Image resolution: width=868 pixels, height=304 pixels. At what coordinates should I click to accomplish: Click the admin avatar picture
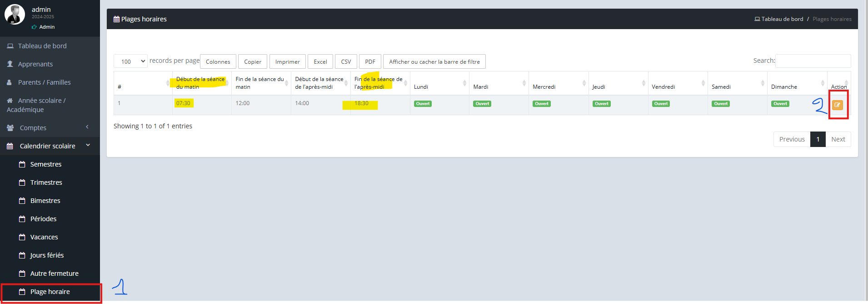click(x=15, y=14)
